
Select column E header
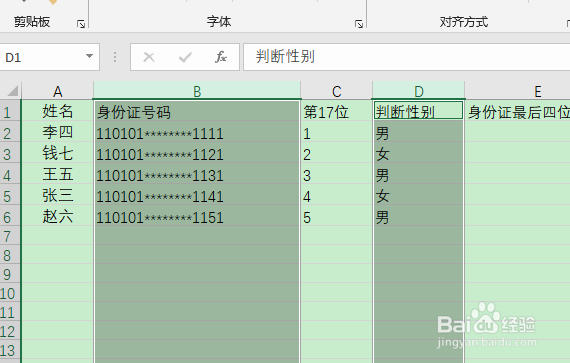coord(518,91)
